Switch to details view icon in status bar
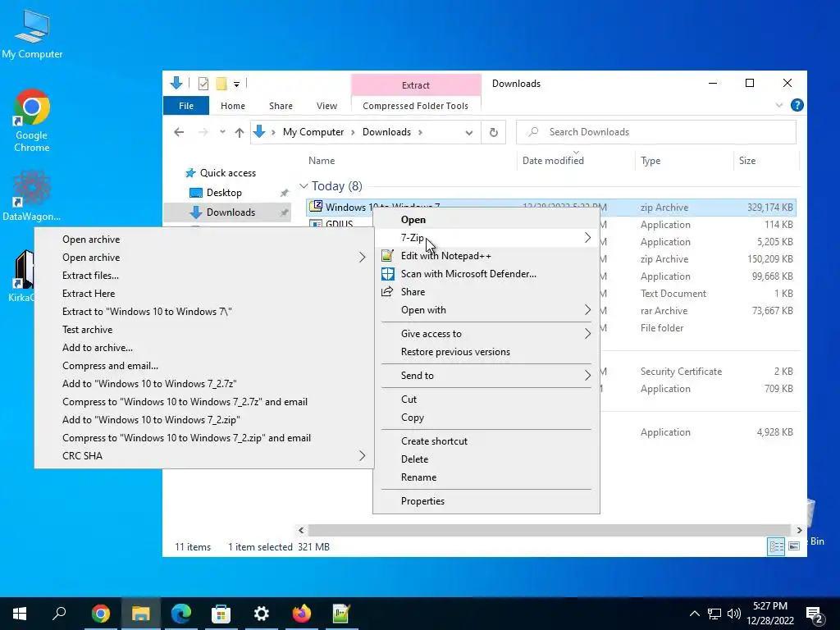840x630 pixels. (776, 546)
